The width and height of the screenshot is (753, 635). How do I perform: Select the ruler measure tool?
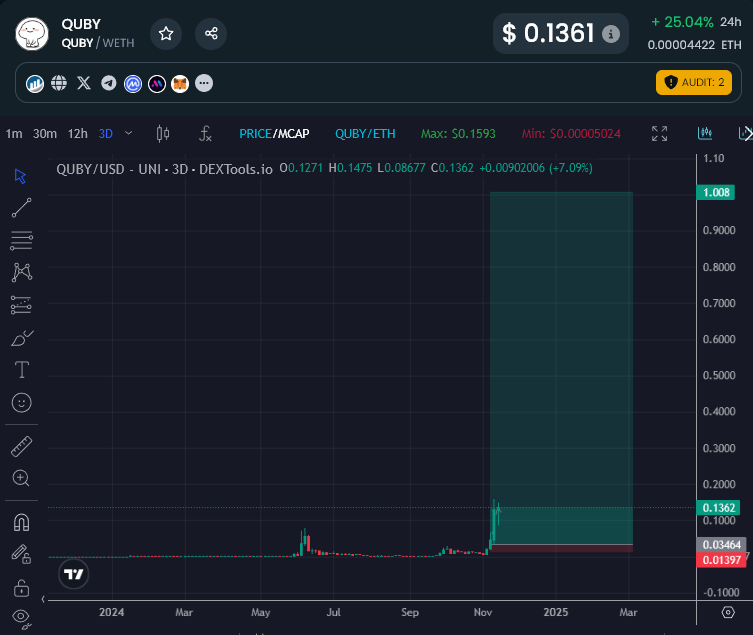(22, 446)
